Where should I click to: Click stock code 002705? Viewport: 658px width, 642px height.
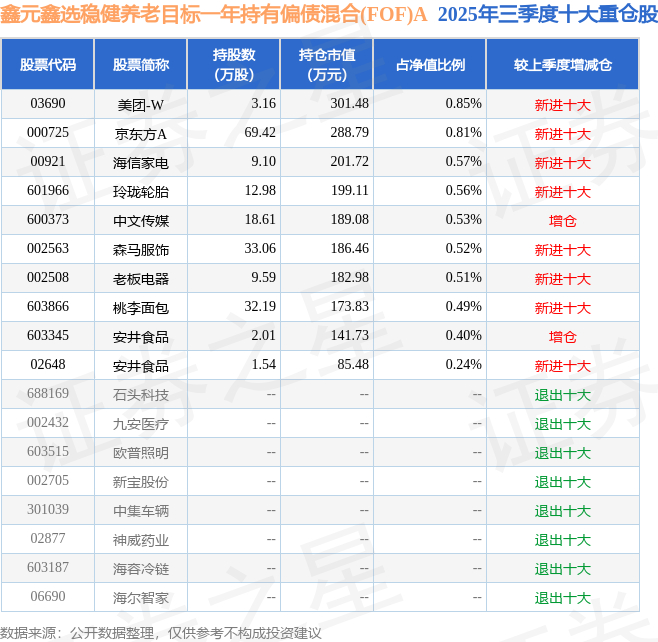(48, 480)
